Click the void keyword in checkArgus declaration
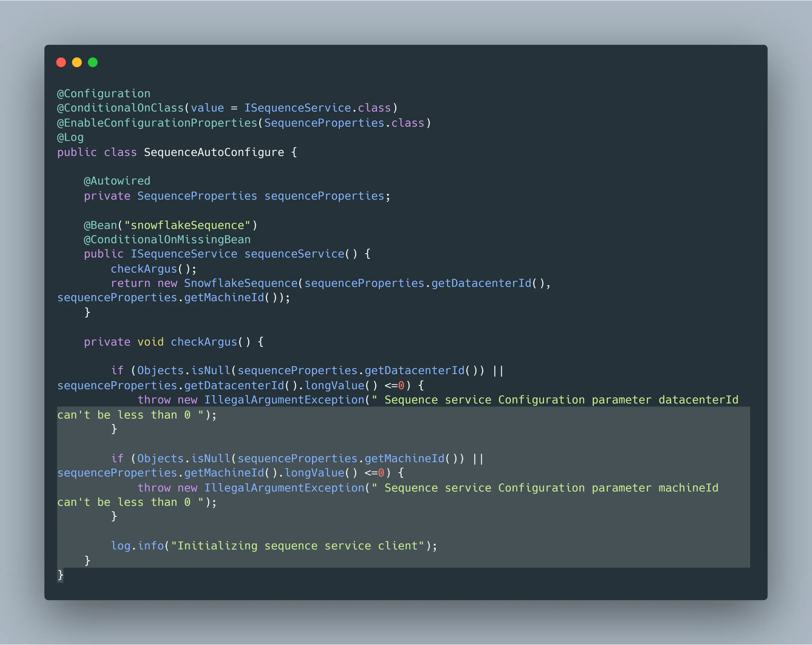Viewport: 812px width, 645px height. tap(150, 342)
